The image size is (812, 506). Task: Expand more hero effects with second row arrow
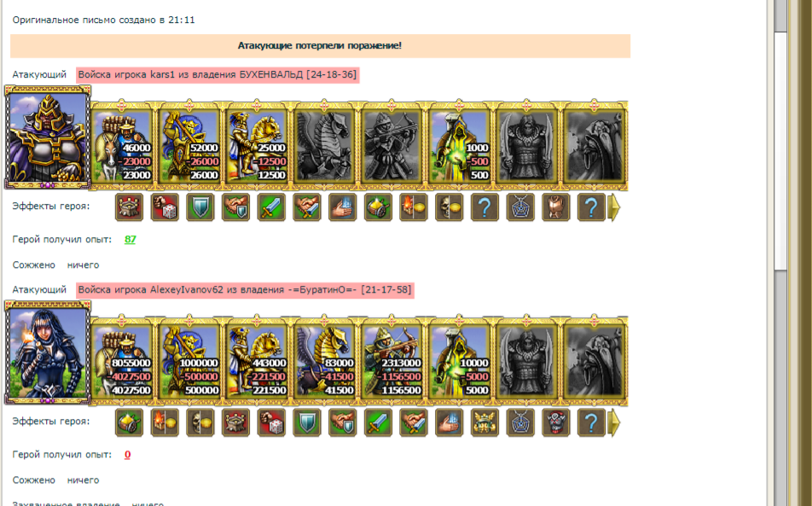pyautogui.click(x=613, y=422)
